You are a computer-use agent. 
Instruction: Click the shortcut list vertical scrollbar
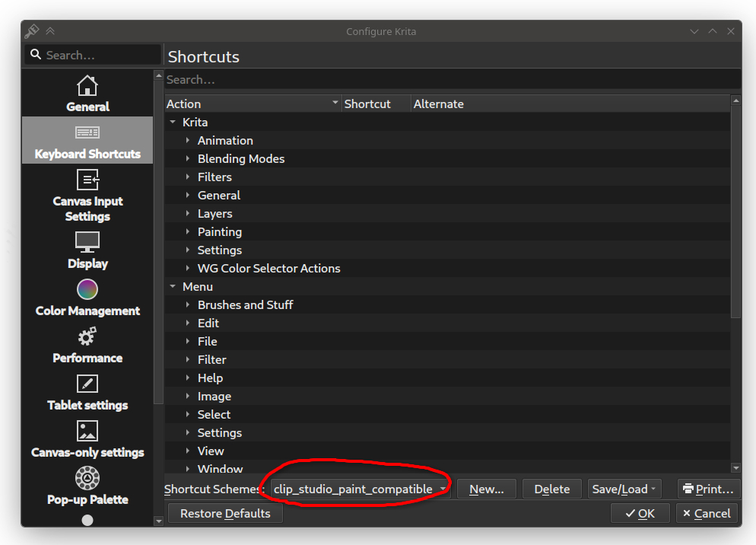[735, 212]
